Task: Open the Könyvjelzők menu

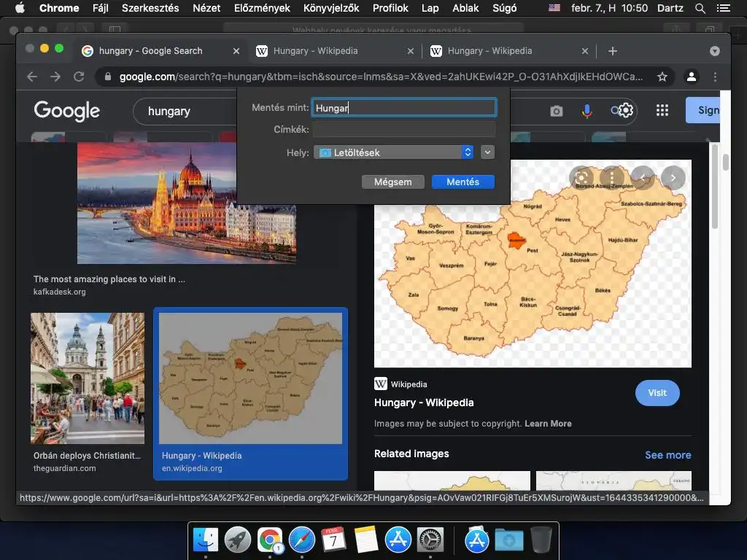Action: coord(331,8)
